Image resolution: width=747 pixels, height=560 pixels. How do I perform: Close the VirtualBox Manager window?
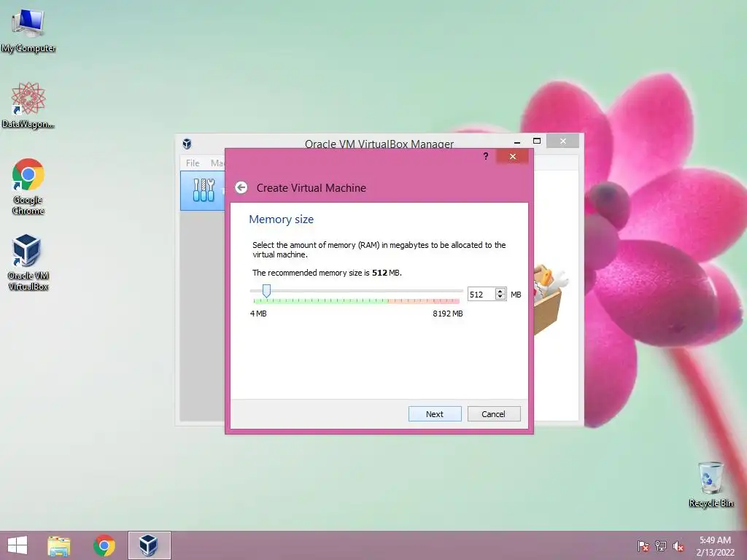click(563, 141)
